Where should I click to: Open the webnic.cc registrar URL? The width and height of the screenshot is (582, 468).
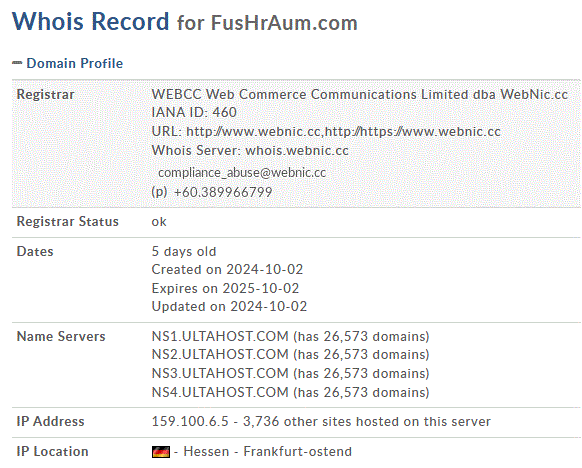pos(343,131)
